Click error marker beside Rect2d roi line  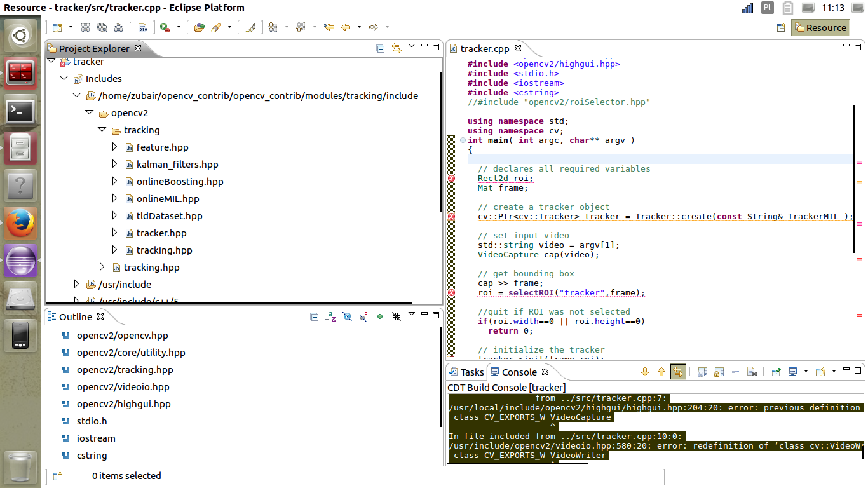[x=452, y=179]
